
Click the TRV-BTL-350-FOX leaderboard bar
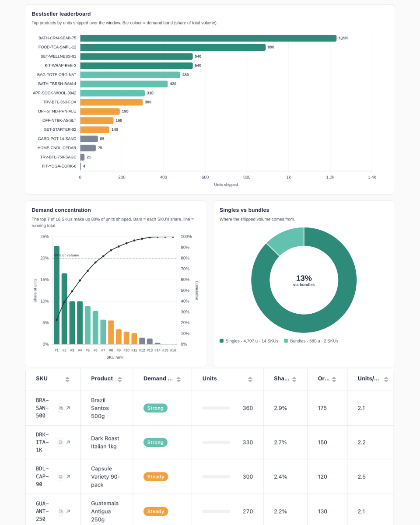click(111, 102)
